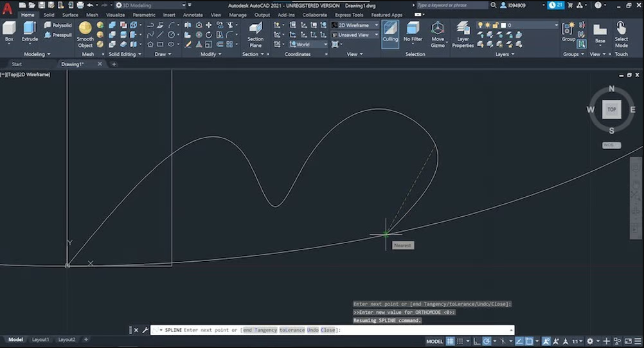Click the Layer Properties button
Screen dimensions: 644x348
tap(463, 35)
